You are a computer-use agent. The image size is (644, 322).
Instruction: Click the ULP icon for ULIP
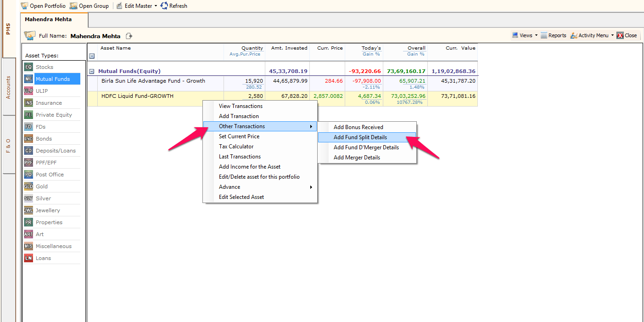[28, 91]
